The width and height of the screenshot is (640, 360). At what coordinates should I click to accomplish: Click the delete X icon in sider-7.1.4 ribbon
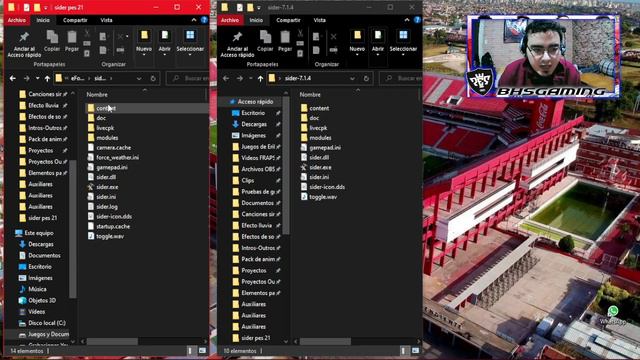[x=333, y=37]
